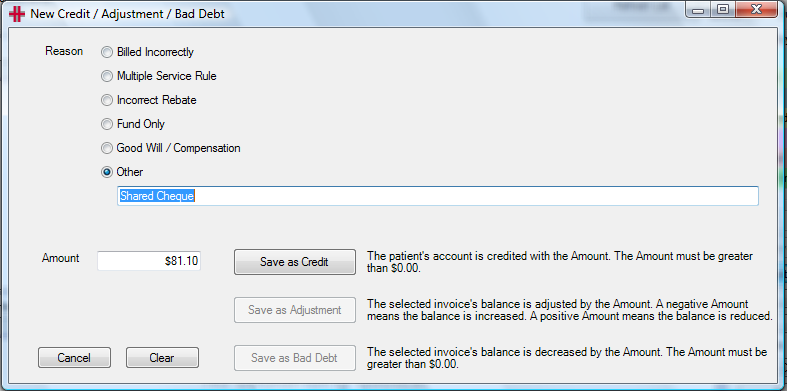This screenshot has height=391, width=787.
Task: Click the Shared Cheque text field
Action: pyautogui.click(x=438, y=196)
